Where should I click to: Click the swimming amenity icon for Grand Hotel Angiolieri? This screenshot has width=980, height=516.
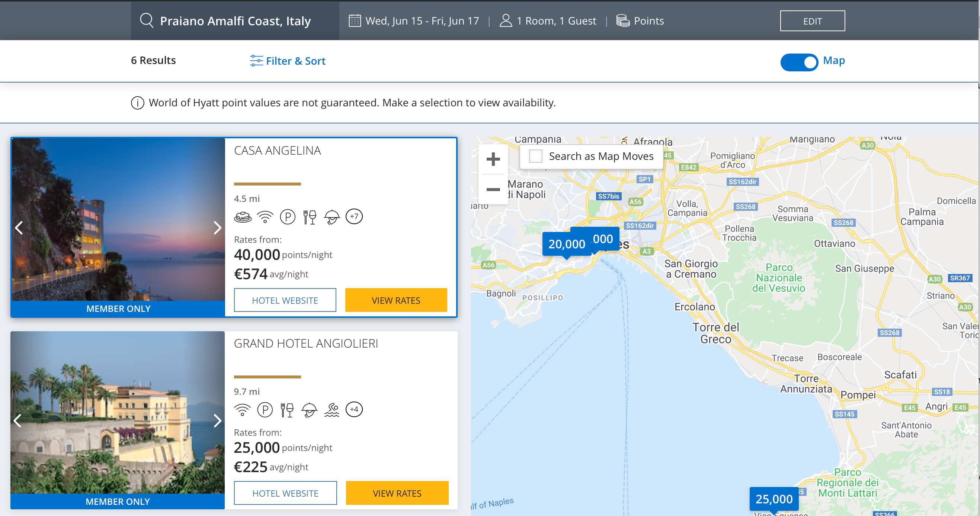[x=332, y=410]
